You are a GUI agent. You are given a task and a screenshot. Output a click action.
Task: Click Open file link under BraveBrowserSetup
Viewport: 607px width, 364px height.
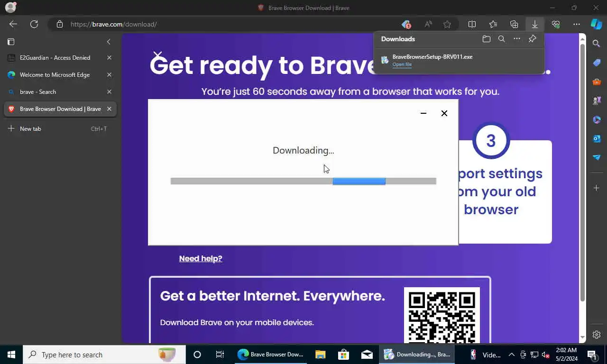pyautogui.click(x=402, y=64)
